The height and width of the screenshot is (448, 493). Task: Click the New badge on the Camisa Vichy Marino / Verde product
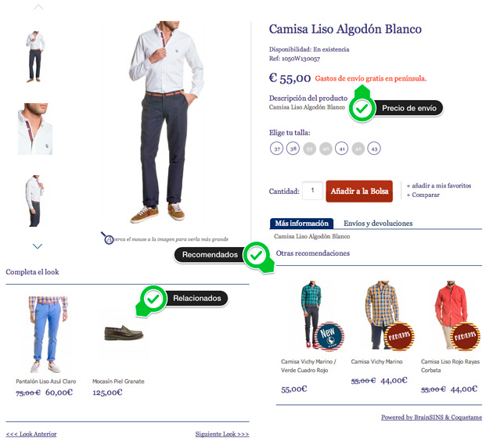[x=329, y=335]
